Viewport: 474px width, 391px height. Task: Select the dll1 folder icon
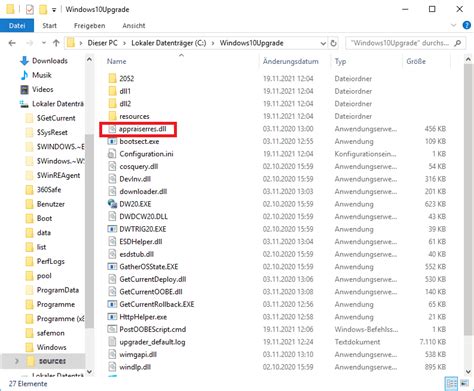click(112, 91)
